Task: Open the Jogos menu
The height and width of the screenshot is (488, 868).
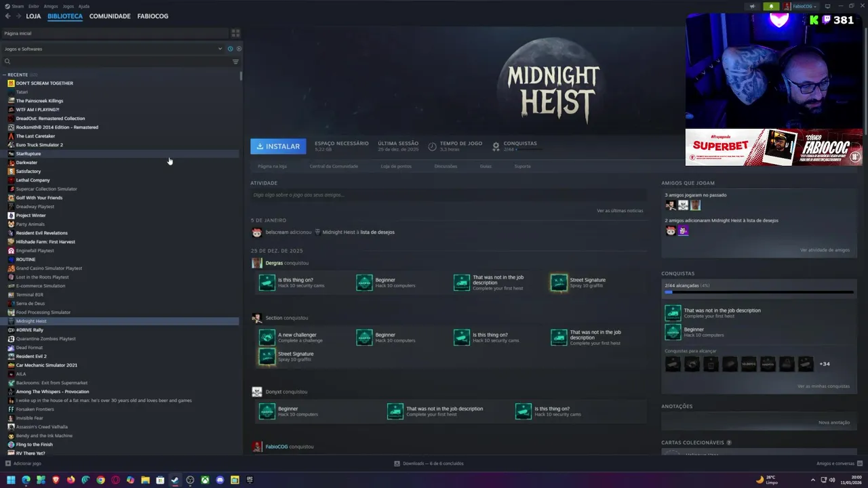Action: pos(68,6)
